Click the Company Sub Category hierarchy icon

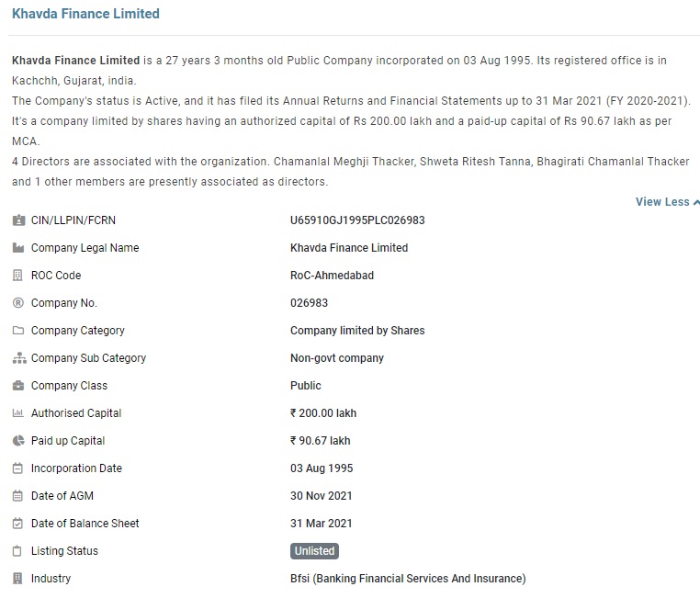click(18, 358)
